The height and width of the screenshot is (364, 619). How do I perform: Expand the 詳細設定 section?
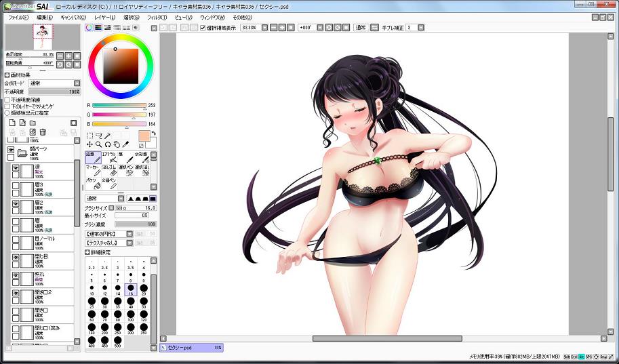[88, 252]
